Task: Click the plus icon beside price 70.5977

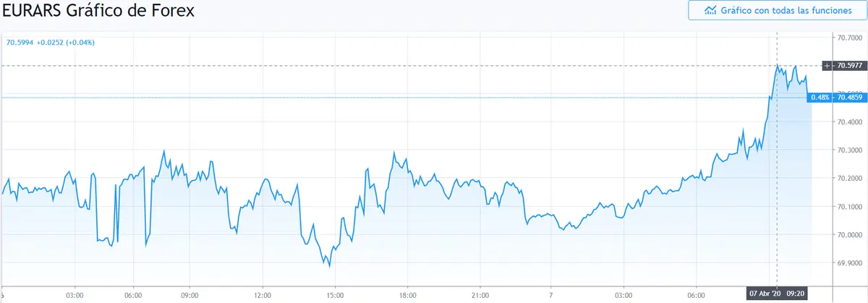Action: coord(828,66)
